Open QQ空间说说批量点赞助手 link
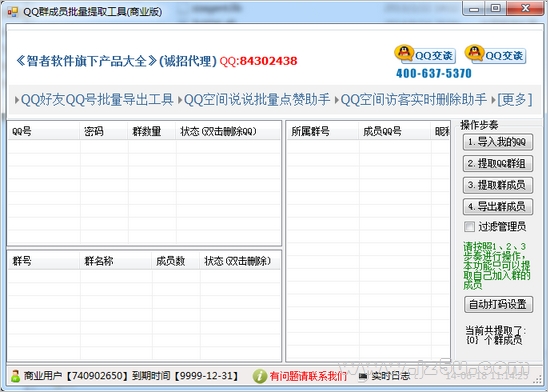Viewport: 548px width, 392px height. (257, 100)
